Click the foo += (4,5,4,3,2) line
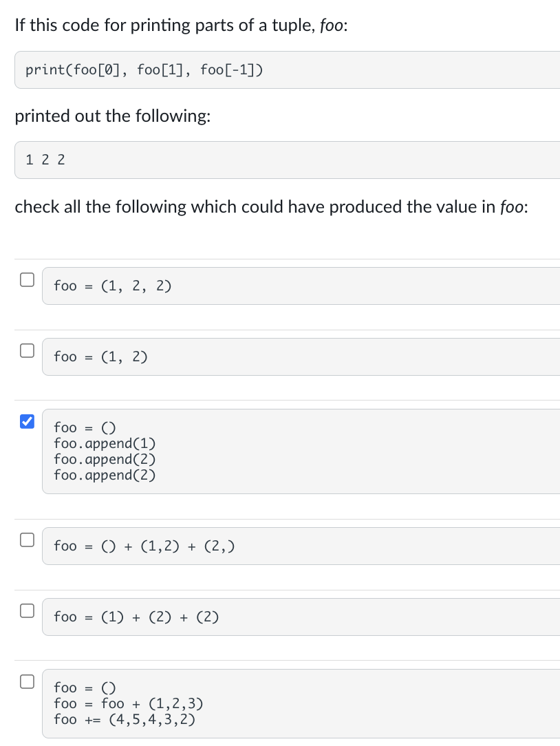Viewport: 560px width, 746px height. (x=124, y=719)
